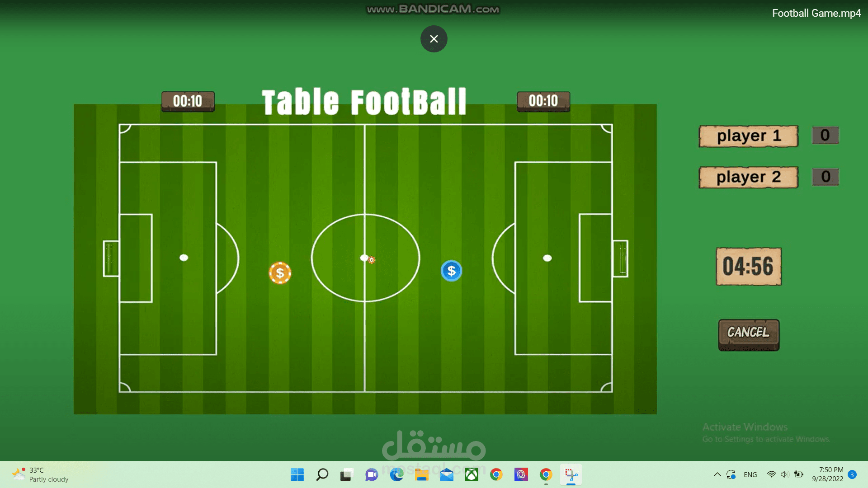Launch Microsoft Edge from taskbar

pos(396,474)
